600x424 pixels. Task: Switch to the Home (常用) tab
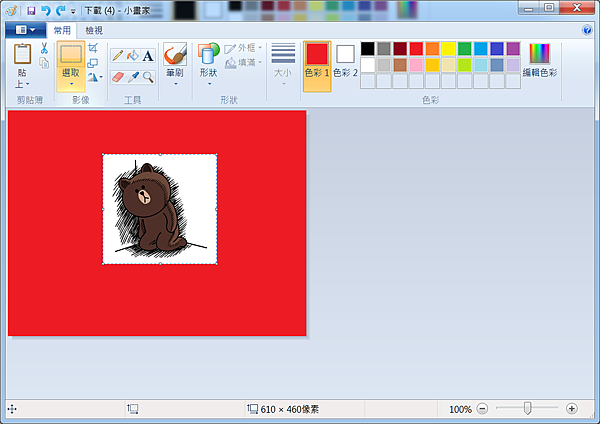coord(62,30)
